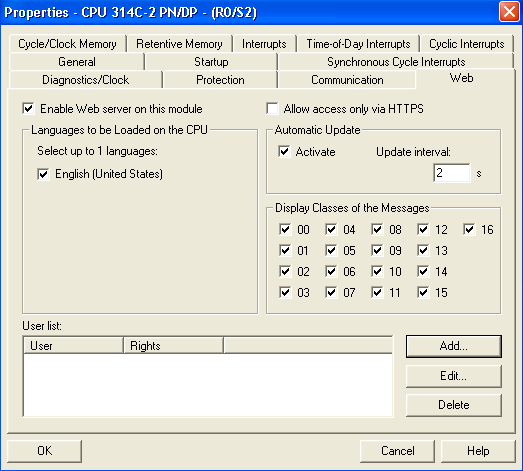Add a new user with Add... button

[x=454, y=346]
